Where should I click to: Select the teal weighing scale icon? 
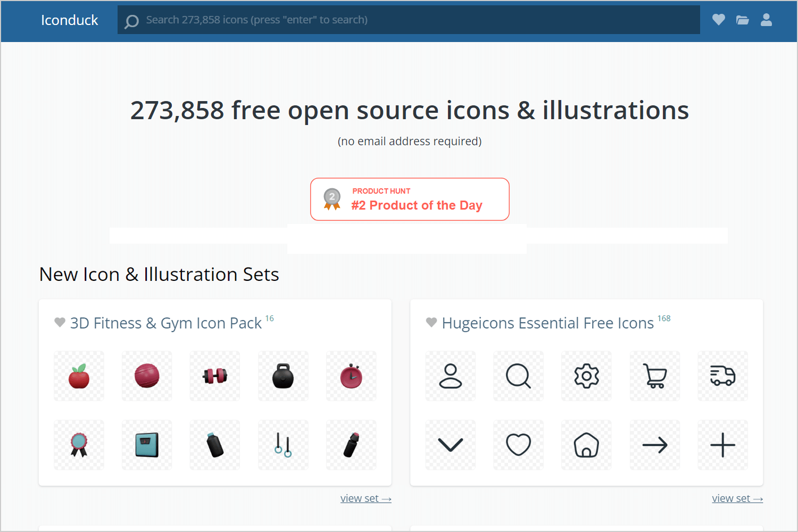click(x=147, y=445)
